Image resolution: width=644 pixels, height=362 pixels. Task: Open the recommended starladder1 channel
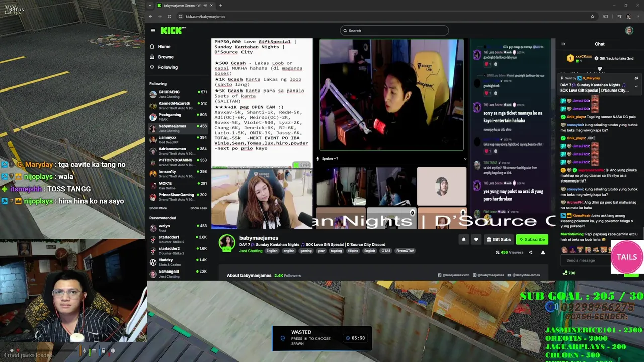point(179,239)
